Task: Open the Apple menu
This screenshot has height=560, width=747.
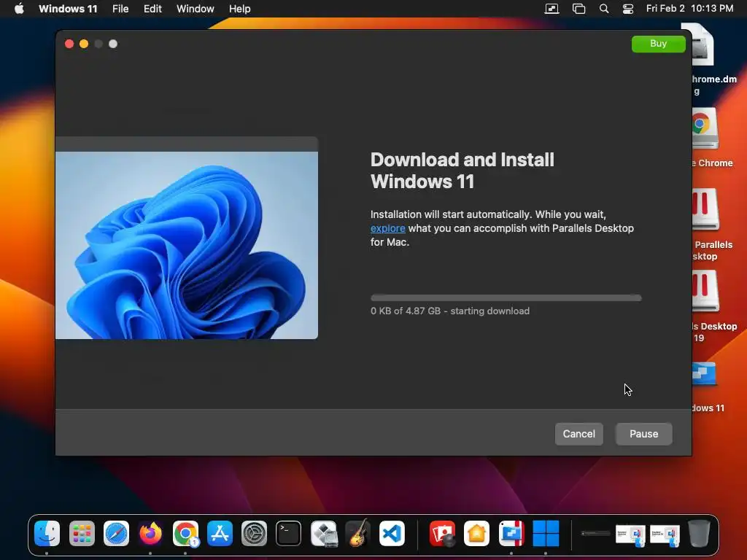Action: pos(19,9)
